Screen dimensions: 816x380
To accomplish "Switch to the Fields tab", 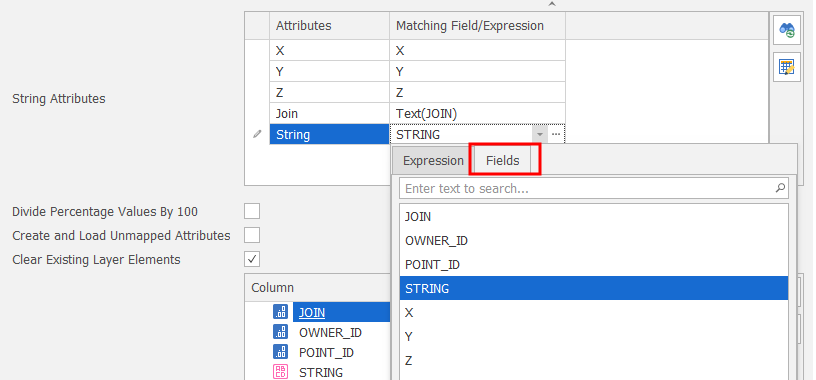I will 503,160.
